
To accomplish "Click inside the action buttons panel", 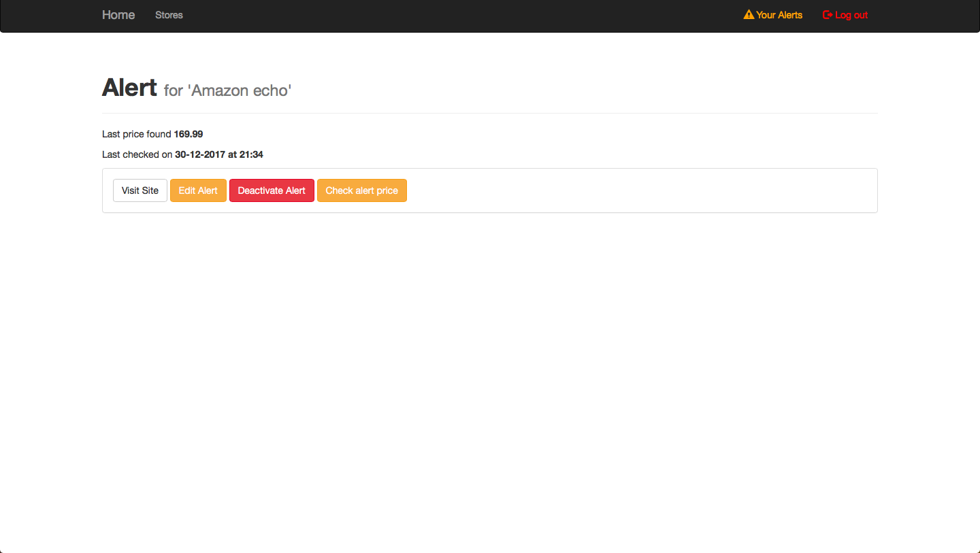I will (612, 190).
